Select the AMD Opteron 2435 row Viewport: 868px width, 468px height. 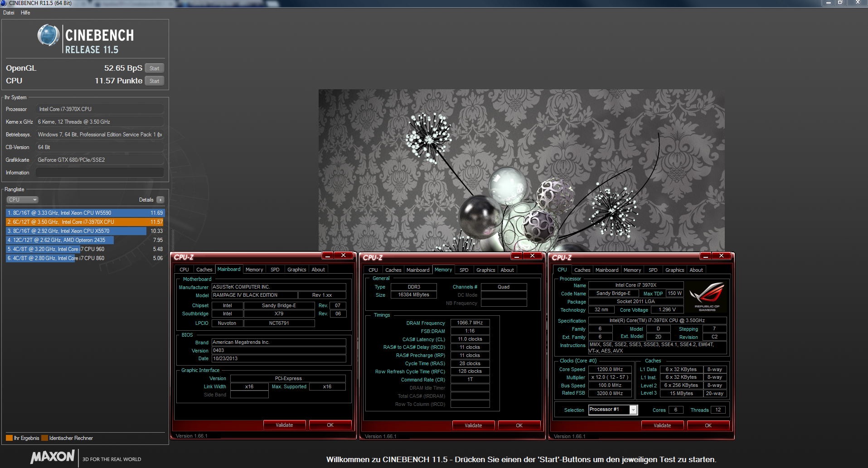coord(85,240)
